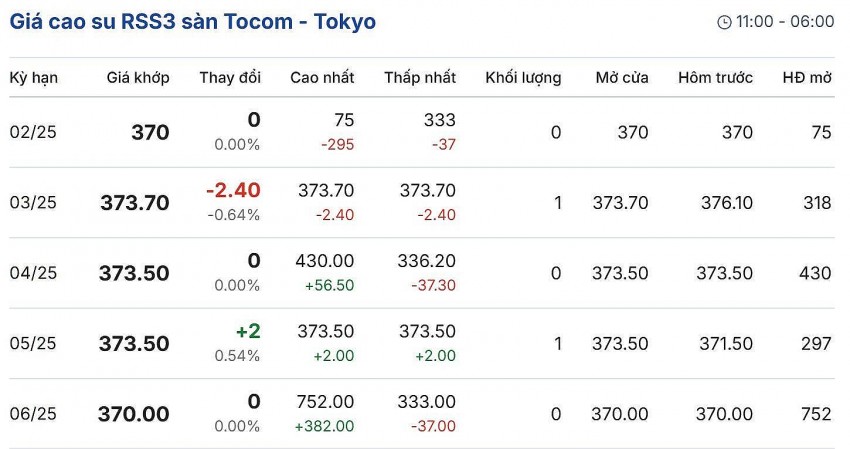Sort by the Giá khớp column header
This screenshot has height=449, width=850.
pos(138,77)
